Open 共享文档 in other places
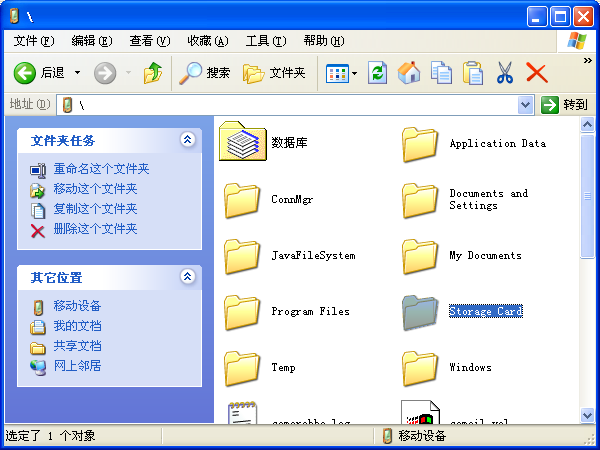The image size is (600, 450). (x=77, y=346)
